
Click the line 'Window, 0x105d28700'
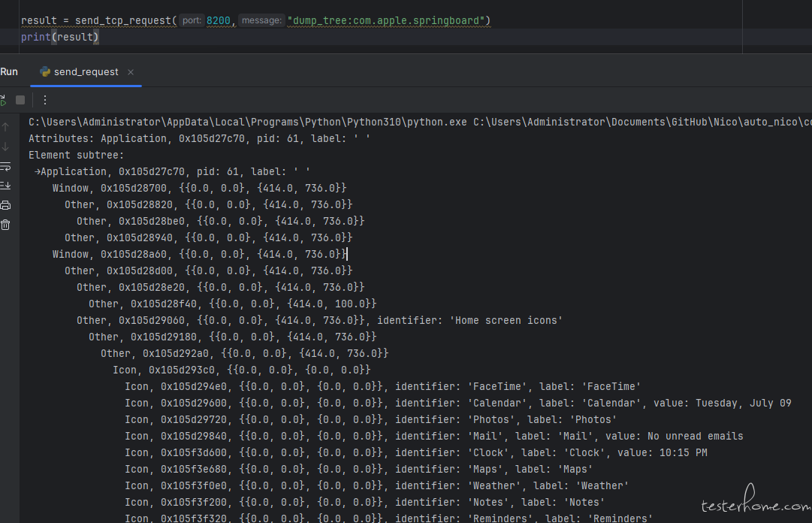click(199, 189)
